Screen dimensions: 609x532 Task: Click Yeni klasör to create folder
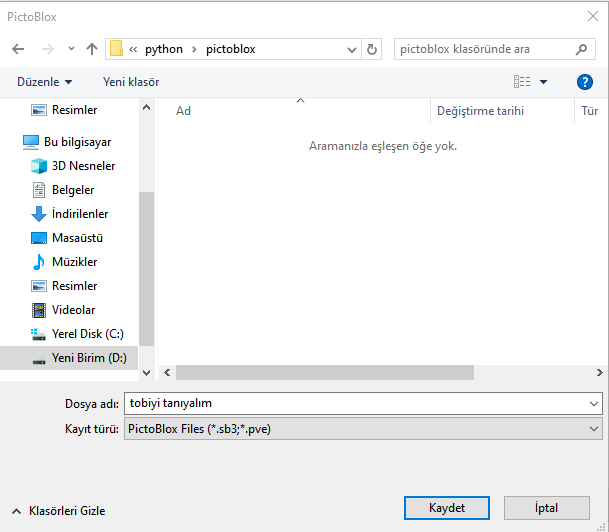coord(131,82)
